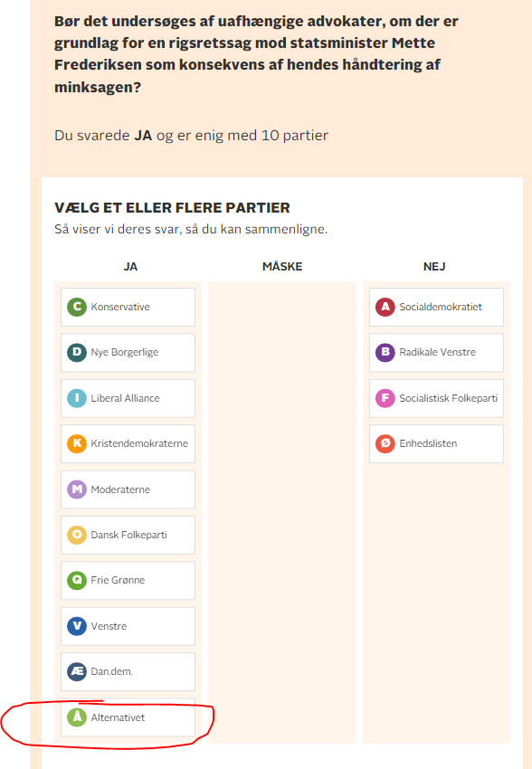532x769 pixels.
Task: Click the purple M Moderaterne icon
Action: [77, 489]
